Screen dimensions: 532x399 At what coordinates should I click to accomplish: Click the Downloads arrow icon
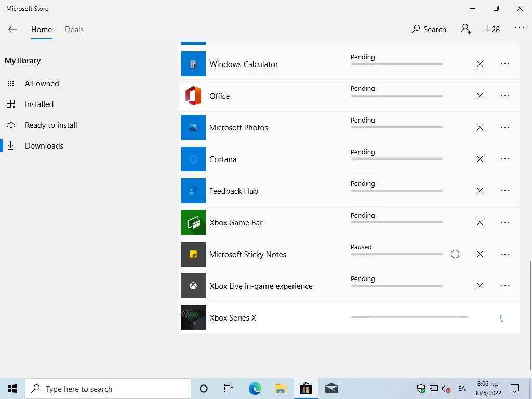tap(11, 146)
